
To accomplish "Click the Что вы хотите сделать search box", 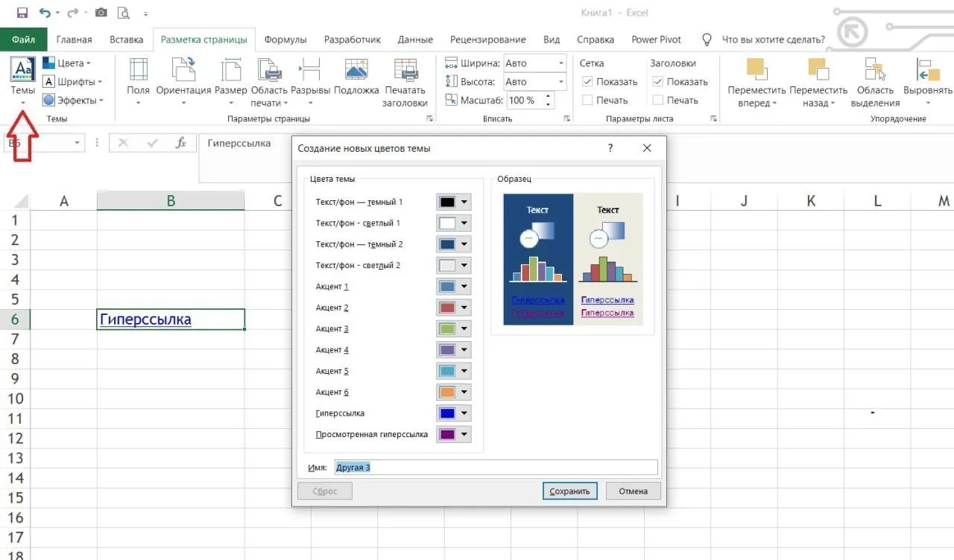I will click(774, 39).
